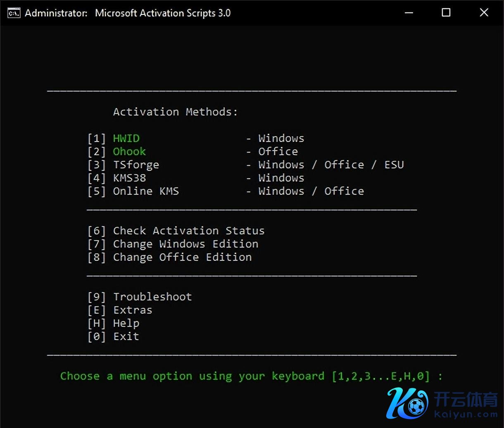
Task: Close the Activation Scripts window
Action: (484, 13)
